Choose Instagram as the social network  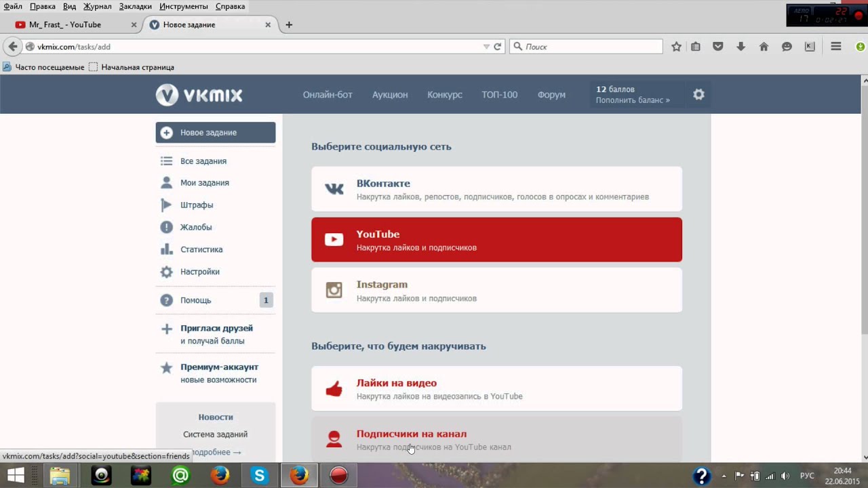(496, 290)
